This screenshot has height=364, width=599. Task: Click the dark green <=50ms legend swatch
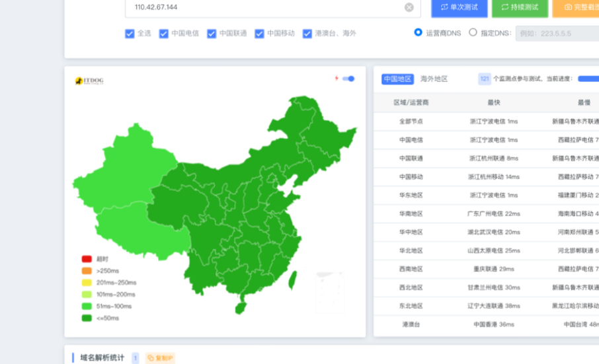pos(87,318)
